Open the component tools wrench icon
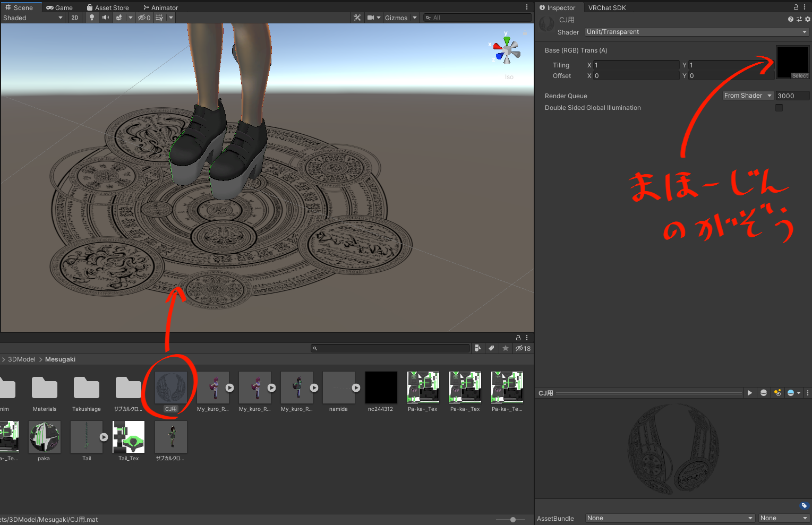Viewport: 812px width, 525px height. tap(357, 18)
